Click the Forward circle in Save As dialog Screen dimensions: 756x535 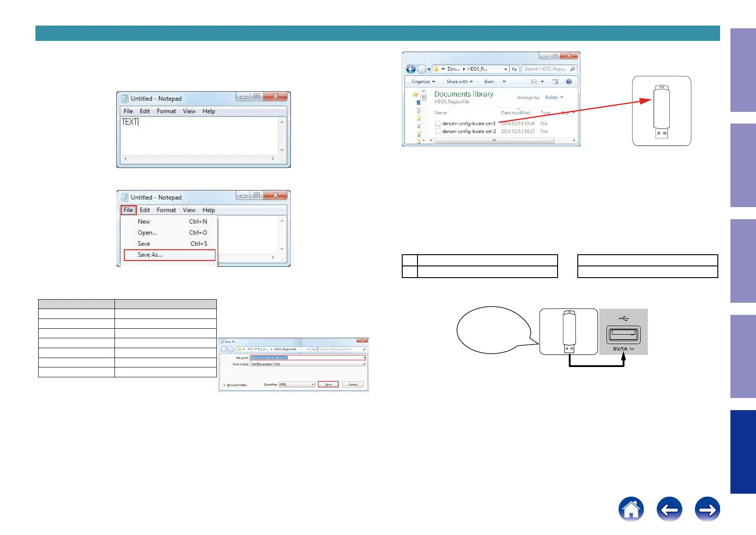tap(230, 349)
